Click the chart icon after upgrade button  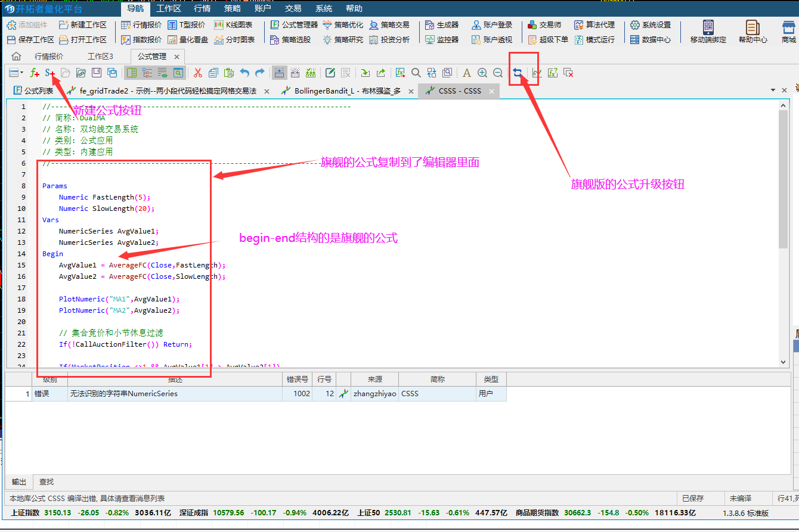click(x=537, y=73)
